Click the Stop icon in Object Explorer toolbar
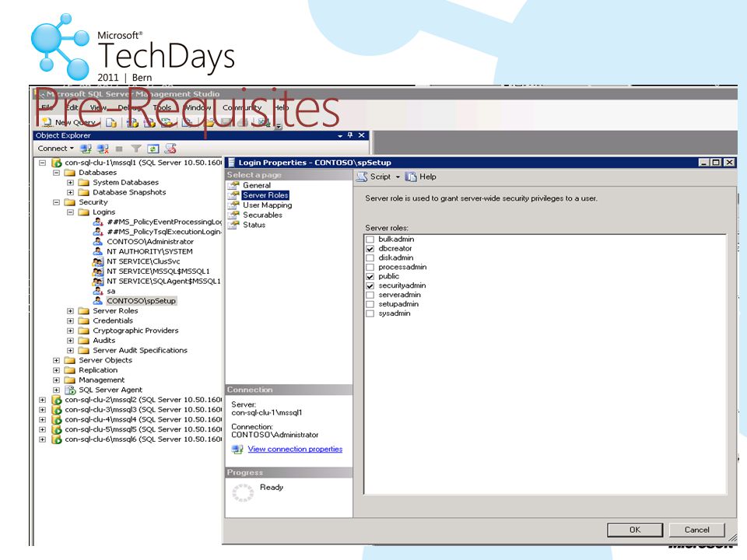The width and height of the screenshot is (747, 560). tap(119, 149)
